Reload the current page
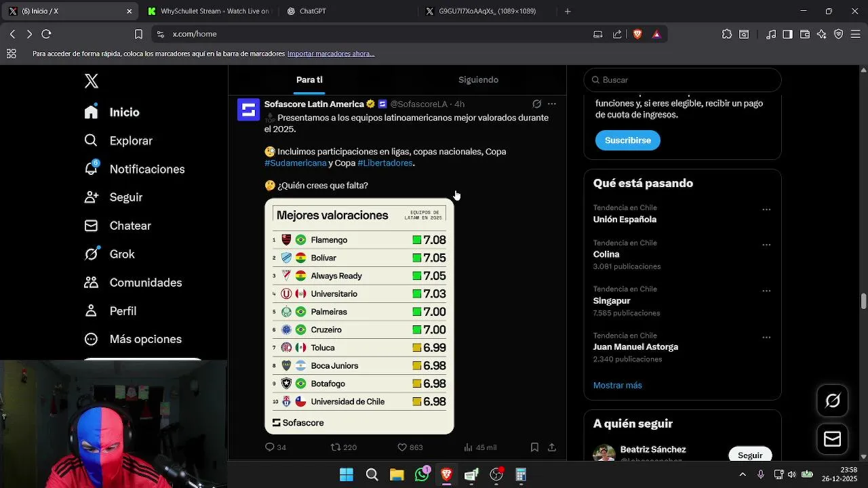Image resolution: width=868 pixels, height=488 pixels. click(46, 34)
